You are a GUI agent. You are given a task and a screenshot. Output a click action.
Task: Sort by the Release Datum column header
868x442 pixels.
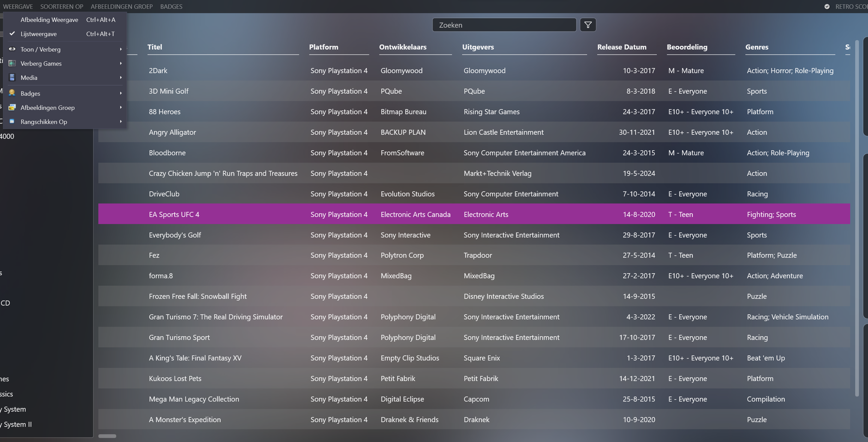(622, 47)
